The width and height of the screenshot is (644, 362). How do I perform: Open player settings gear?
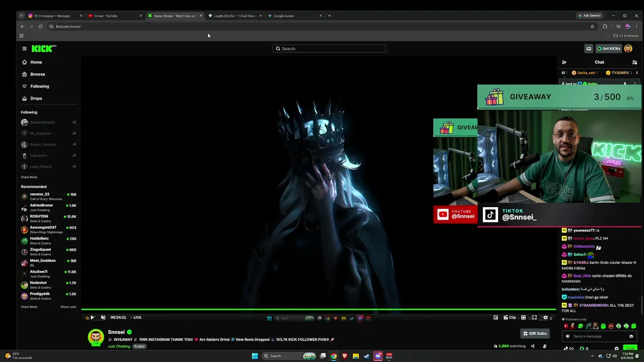click(x=545, y=318)
